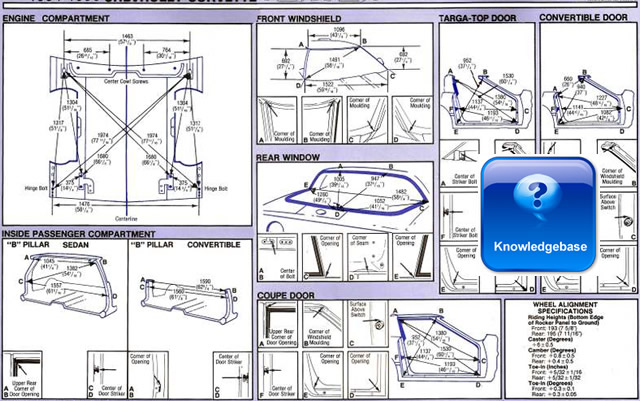
Task: Select Front Windshield detail A corner of moulding
Action: pos(278,118)
